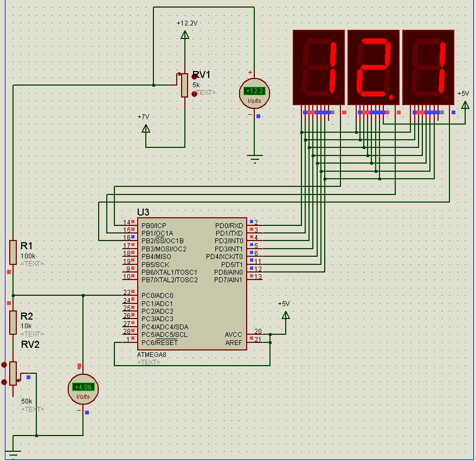The height and width of the screenshot is (461, 476).
Task: Click the R2 10k resistor symbol
Action: pos(13,322)
